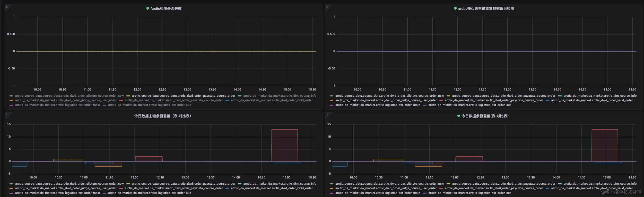The height and width of the screenshot is (197, 644).
Task: Click yellow swatch of course_data paystate_course_order in Arctic检测是否失败 legend
Action: pyautogui.click(x=128, y=96)
